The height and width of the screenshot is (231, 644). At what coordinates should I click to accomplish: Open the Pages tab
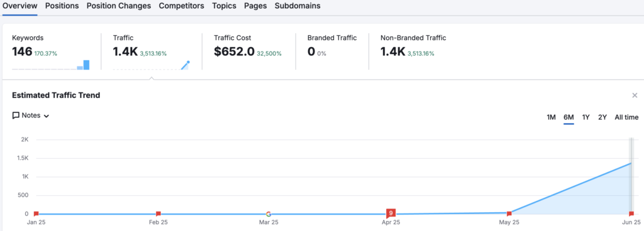(x=255, y=6)
